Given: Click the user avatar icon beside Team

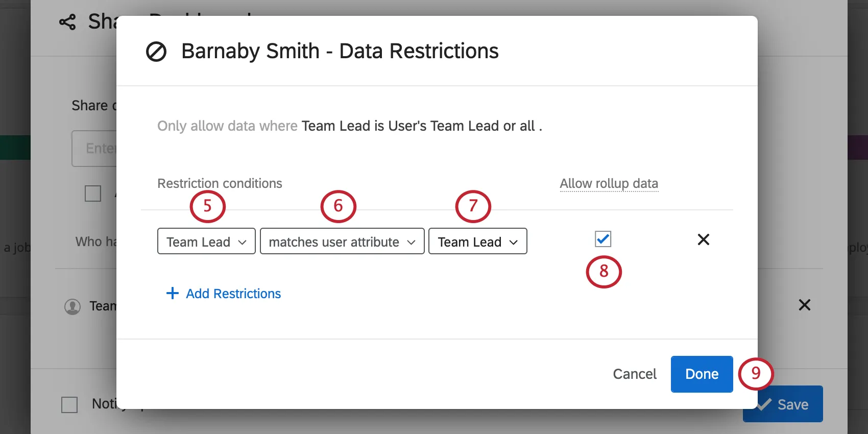Looking at the screenshot, I should coord(73,306).
